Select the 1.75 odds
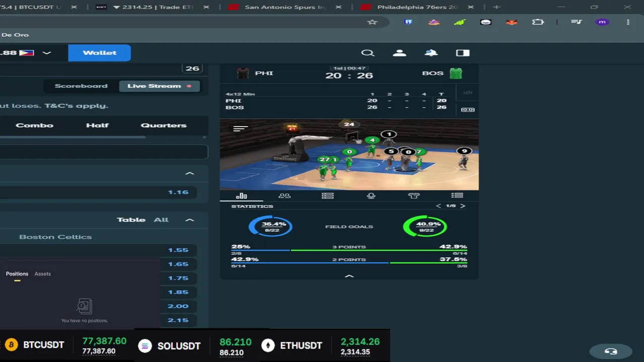 [178, 278]
